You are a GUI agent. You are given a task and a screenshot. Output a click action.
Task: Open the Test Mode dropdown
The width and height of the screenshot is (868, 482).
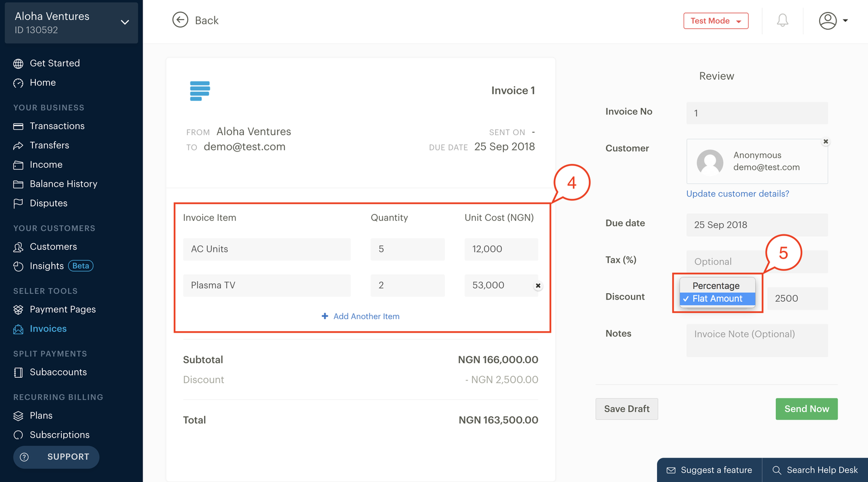click(x=716, y=21)
